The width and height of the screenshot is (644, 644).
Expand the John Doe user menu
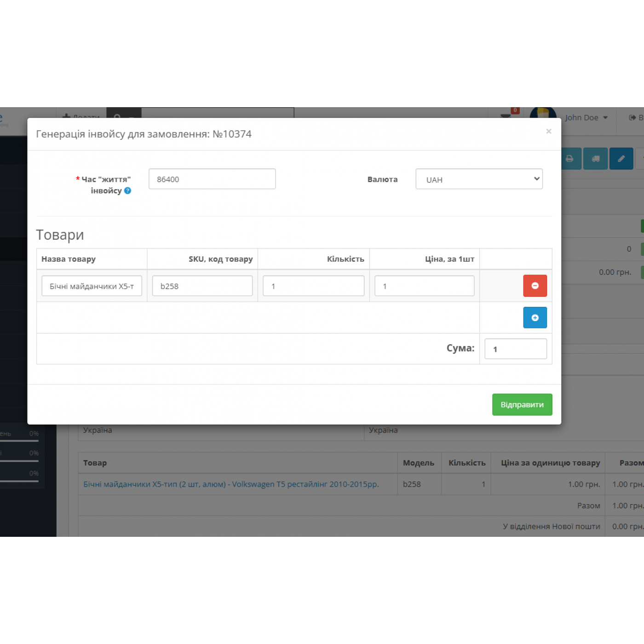(x=586, y=118)
